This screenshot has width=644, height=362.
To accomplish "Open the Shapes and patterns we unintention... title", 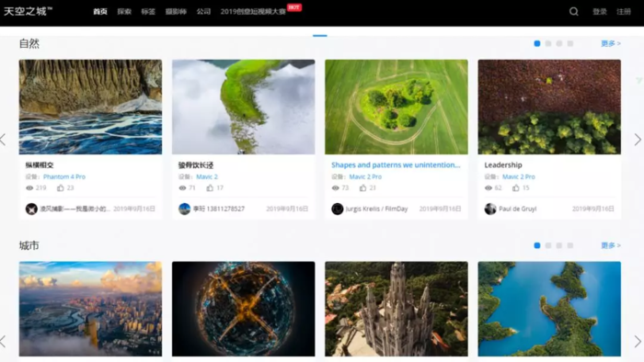I will pos(396,164).
